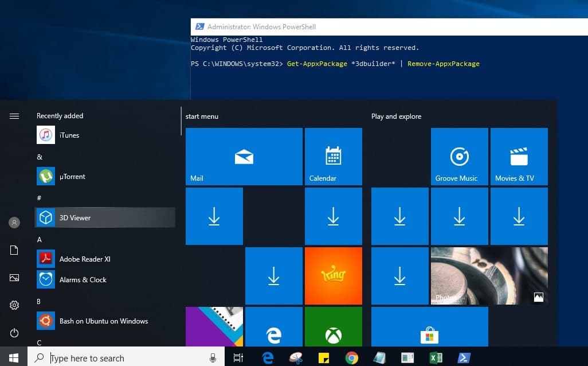The width and height of the screenshot is (588, 366).
Task: Open Snipping Tool on taskbar
Action: tap(296, 358)
